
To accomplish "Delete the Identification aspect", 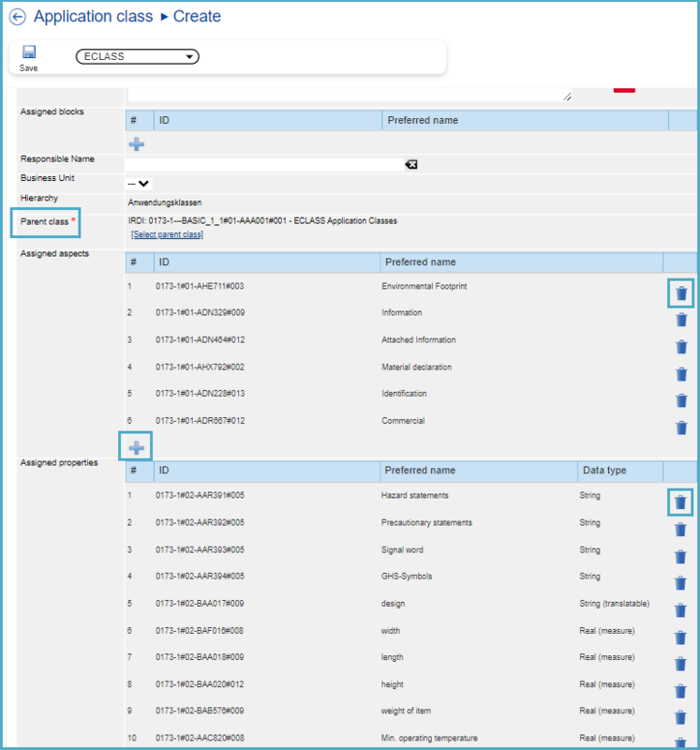I will [681, 401].
